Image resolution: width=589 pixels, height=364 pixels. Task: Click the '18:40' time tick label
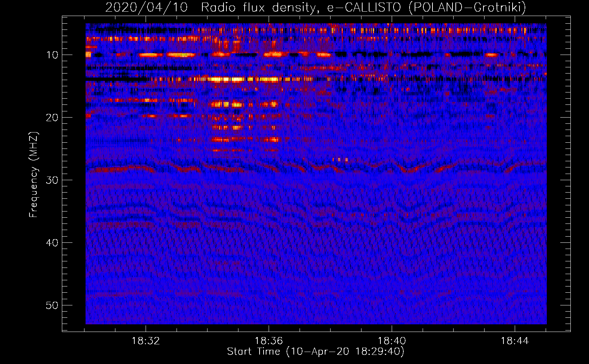(392, 341)
